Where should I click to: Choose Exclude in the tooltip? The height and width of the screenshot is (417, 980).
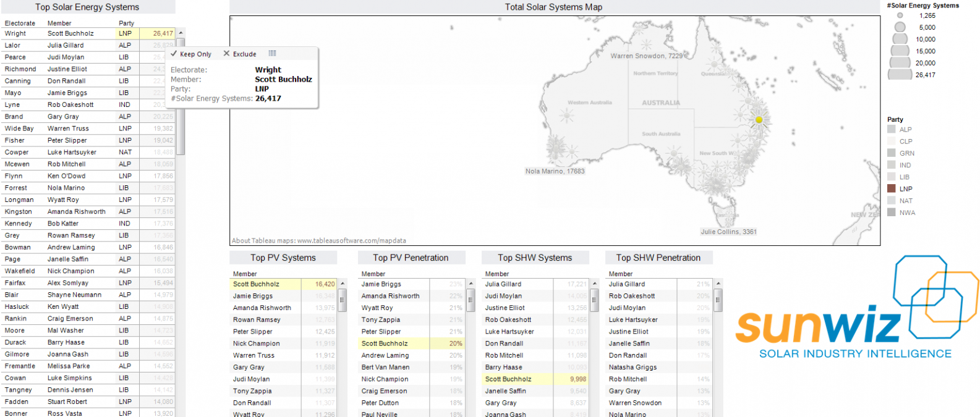240,54
